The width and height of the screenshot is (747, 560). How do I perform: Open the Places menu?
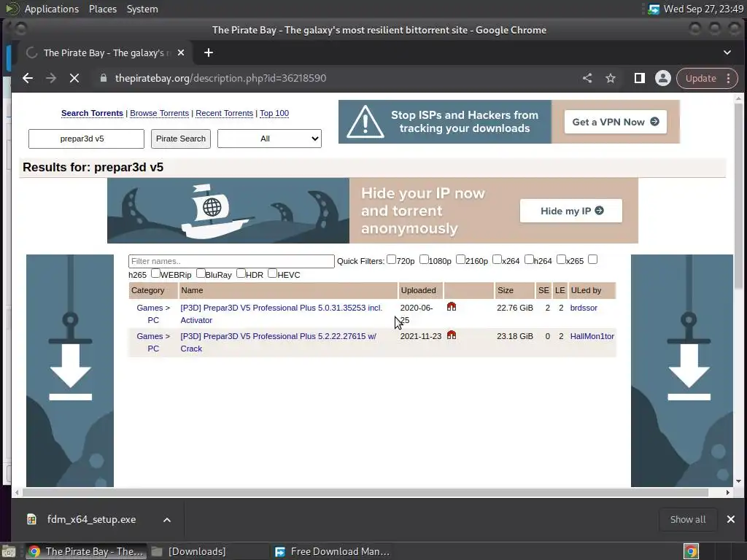click(x=102, y=9)
